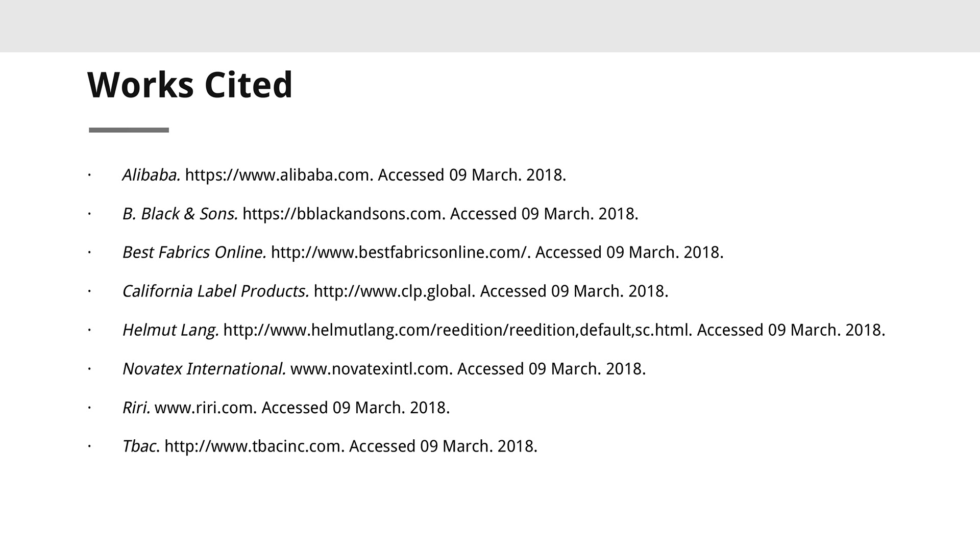Image resolution: width=980 pixels, height=551 pixels.
Task: Click the Alibaba website URL
Action: tap(279, 175)
